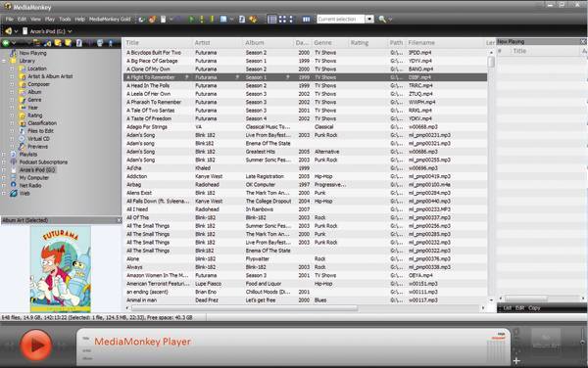Open the Edit menu
Viewport: 588px width, 368px height.
tap(22, 20)
